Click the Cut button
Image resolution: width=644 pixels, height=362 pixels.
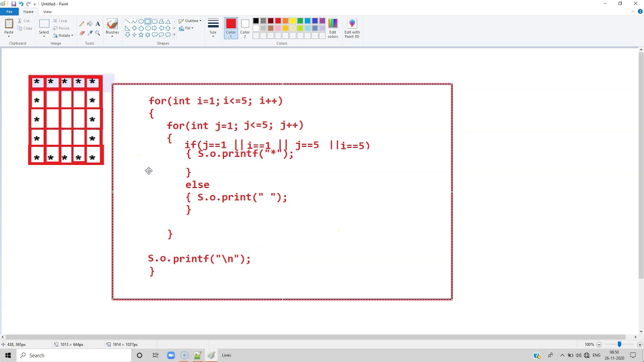click(24, 21)
